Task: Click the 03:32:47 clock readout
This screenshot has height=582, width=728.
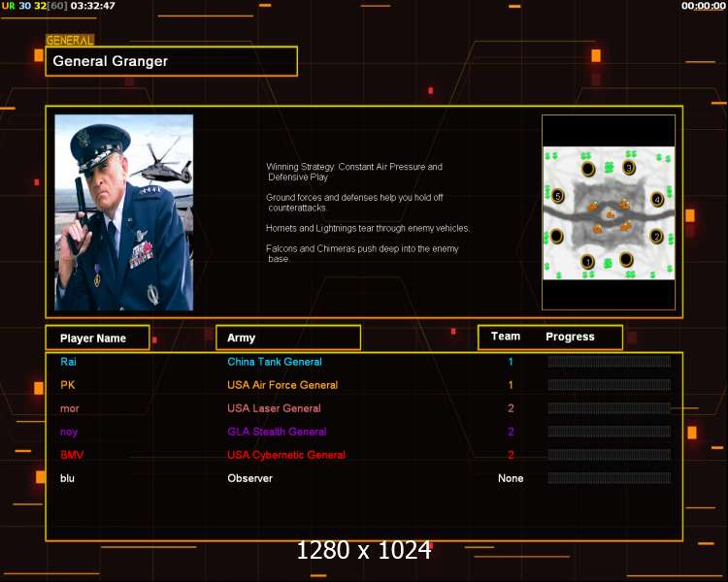Action: tap(93, 6)
